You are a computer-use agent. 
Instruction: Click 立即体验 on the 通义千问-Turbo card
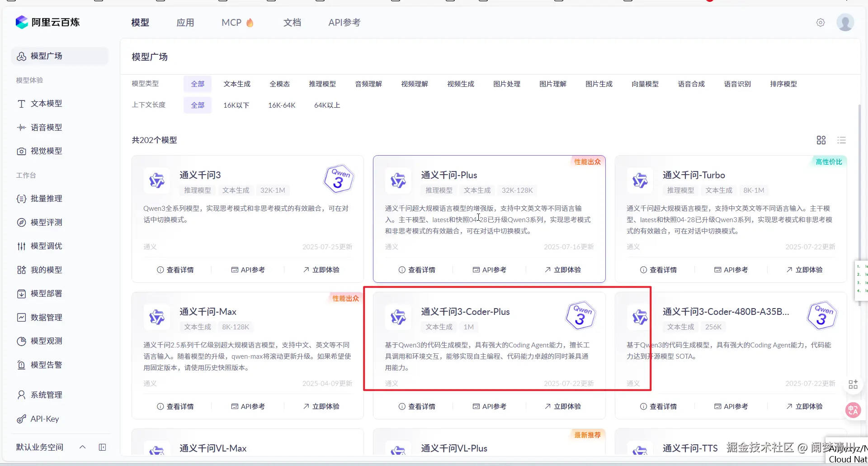pyautogui.click(x=804, y=270)
